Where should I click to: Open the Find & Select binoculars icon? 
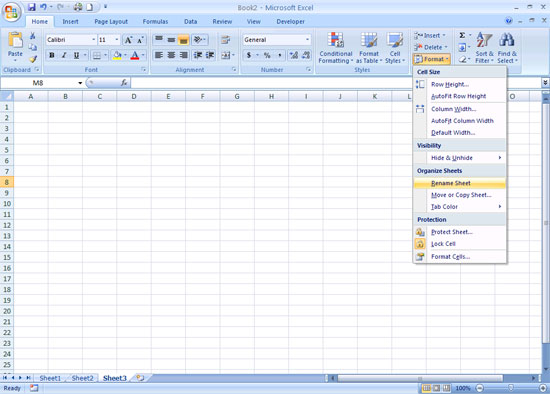pos(507,40)
